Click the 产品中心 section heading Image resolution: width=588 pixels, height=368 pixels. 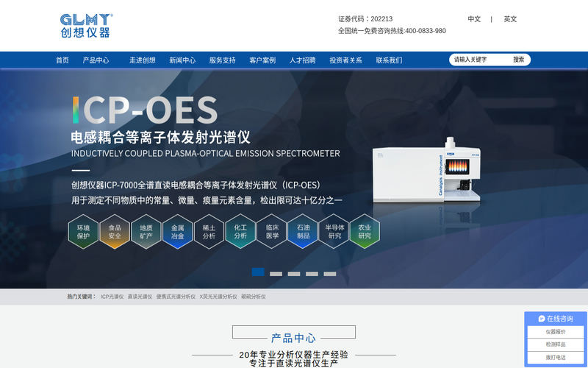(x=293, y=338)
